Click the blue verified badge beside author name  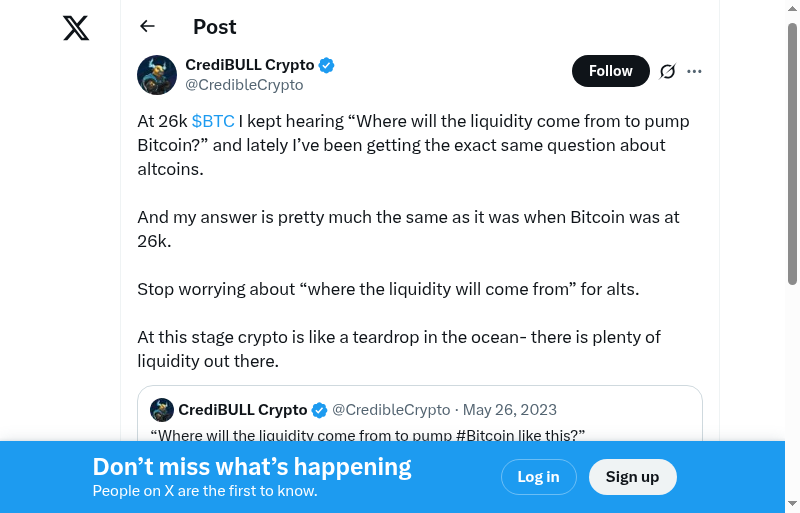point(327,66)
